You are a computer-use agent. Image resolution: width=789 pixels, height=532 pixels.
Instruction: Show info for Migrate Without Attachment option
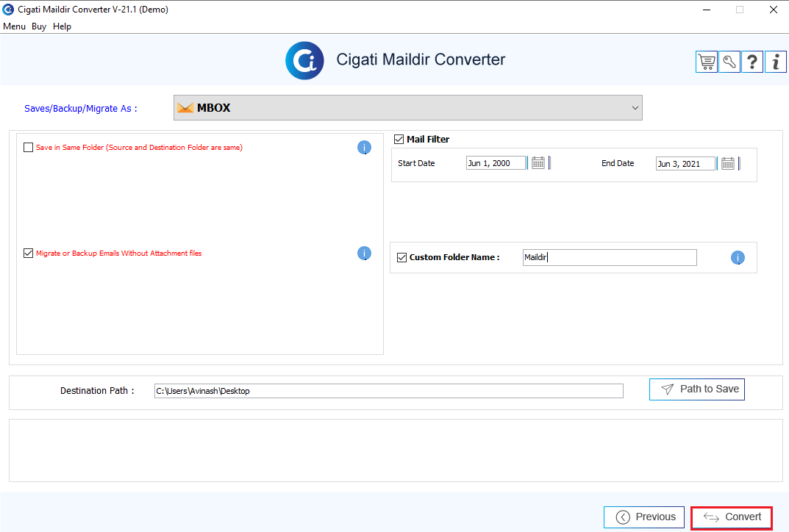tap(364, 253)
